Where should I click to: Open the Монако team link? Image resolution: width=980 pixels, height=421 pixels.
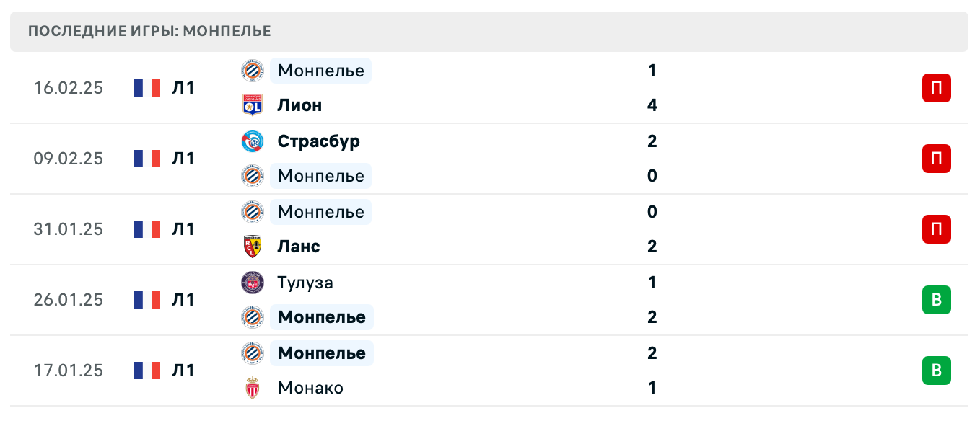pyautogui.click(x=310, y=388)
